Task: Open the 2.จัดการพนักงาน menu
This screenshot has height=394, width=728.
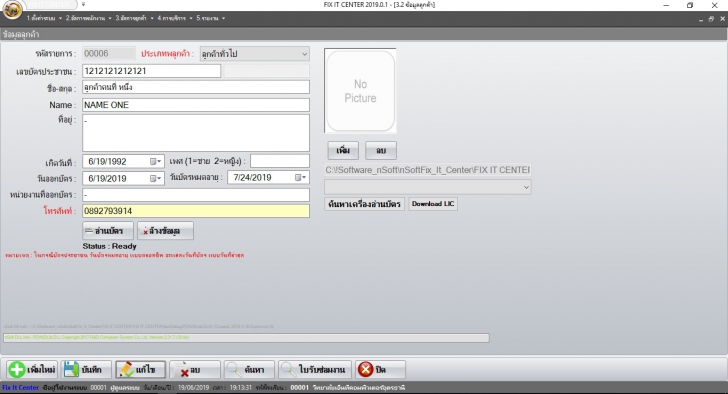Action: click(x=88, y=18)
